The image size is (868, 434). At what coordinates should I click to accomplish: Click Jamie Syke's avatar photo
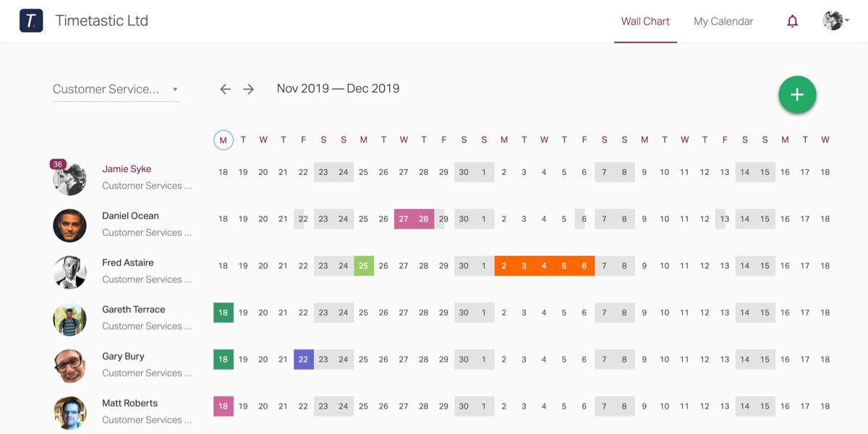coord(70,179)
